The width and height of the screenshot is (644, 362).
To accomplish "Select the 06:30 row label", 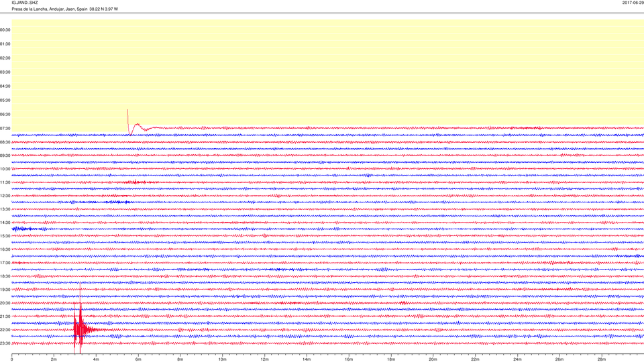I will point(5,114).
